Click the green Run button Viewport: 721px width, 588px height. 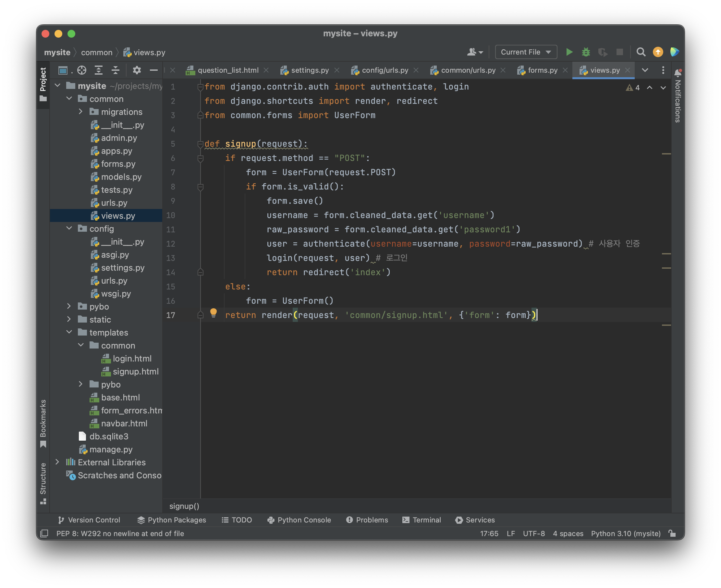tap(569, 52)
